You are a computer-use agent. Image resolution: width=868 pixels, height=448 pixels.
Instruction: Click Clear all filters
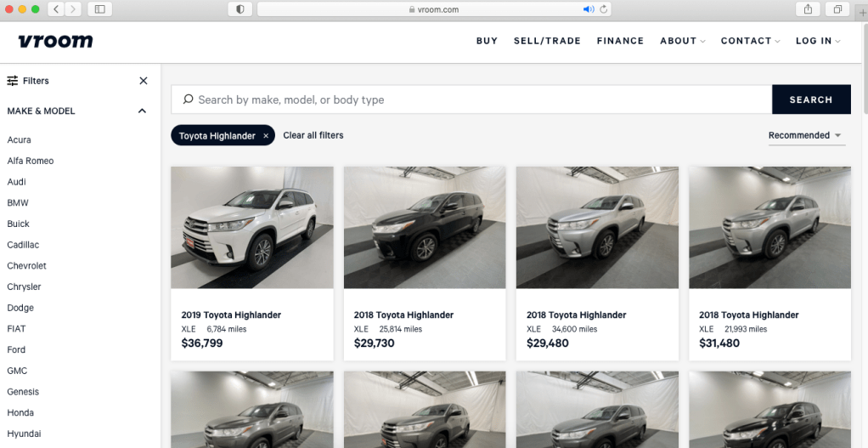click(x=313, y=135)
